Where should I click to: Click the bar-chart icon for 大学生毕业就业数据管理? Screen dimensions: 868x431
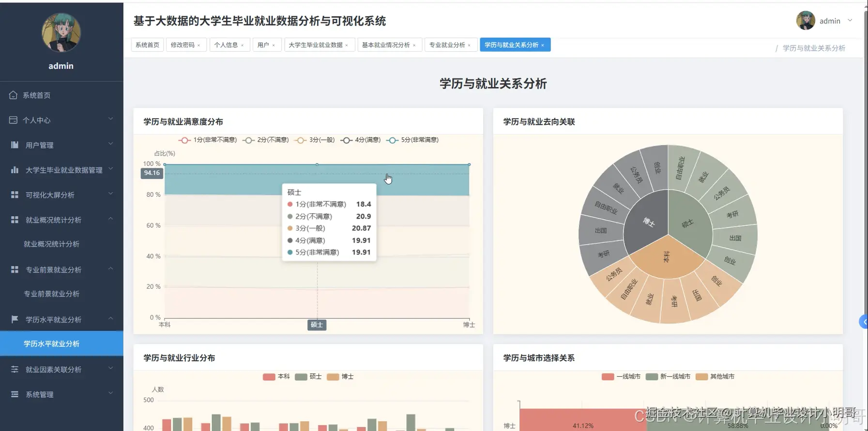pyautogui.click(x=15, y=170)
